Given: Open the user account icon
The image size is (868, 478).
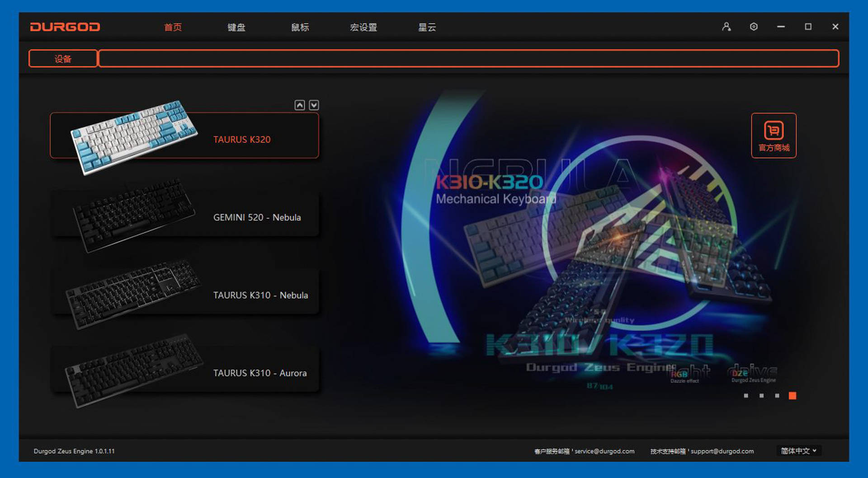Looking at the screenshot, I should pyautogui.click(x=726, y=27).
